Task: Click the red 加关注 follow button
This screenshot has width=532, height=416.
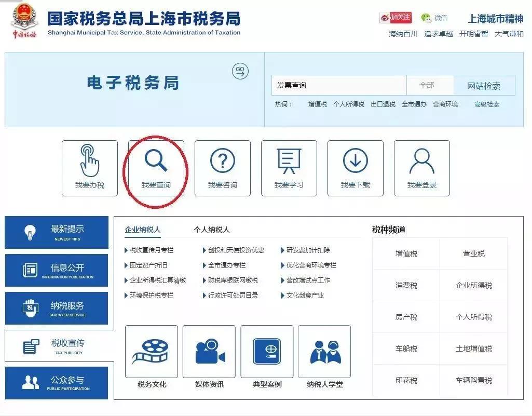Action: (x=395, y=17)
